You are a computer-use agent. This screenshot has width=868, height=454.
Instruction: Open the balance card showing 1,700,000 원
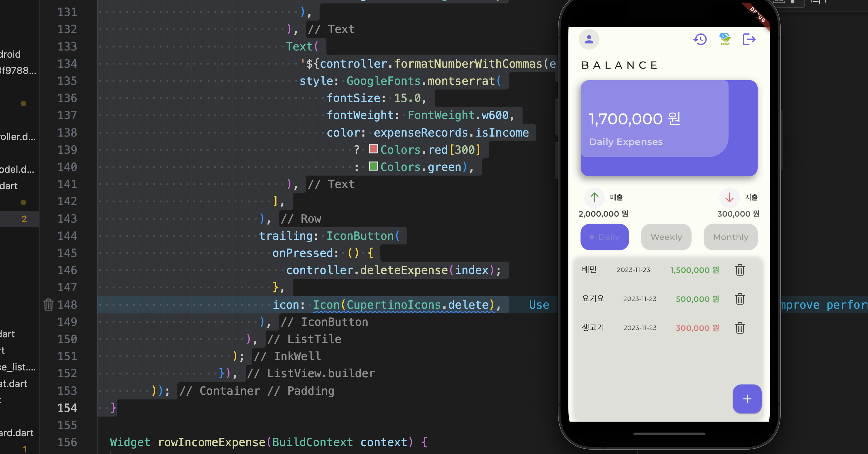669,128
